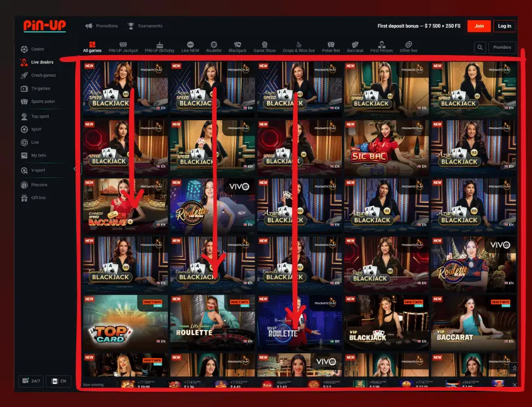The image size is (532, 407).
Task: Open the Live sidebar section
Action: pyautogui.click(x=30, y=143)
